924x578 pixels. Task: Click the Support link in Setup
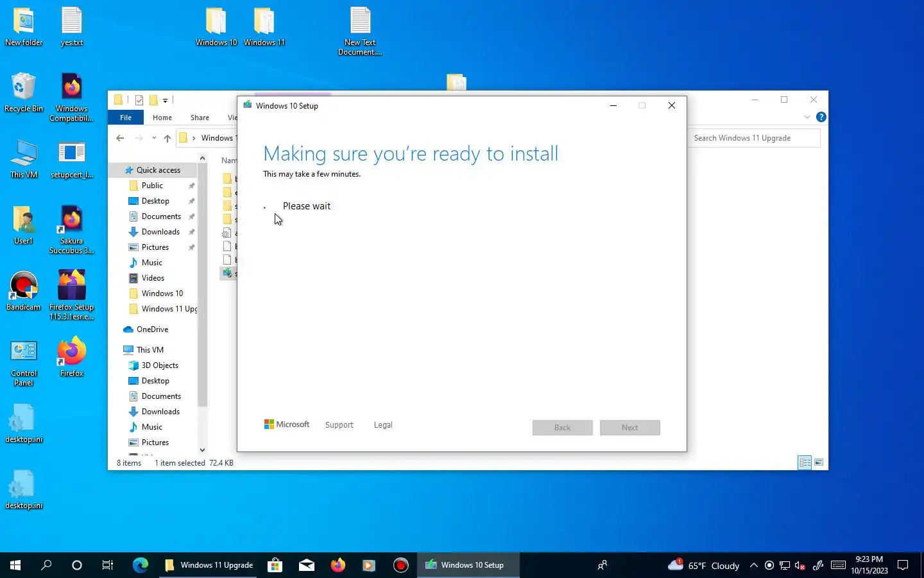click(339, 425)
